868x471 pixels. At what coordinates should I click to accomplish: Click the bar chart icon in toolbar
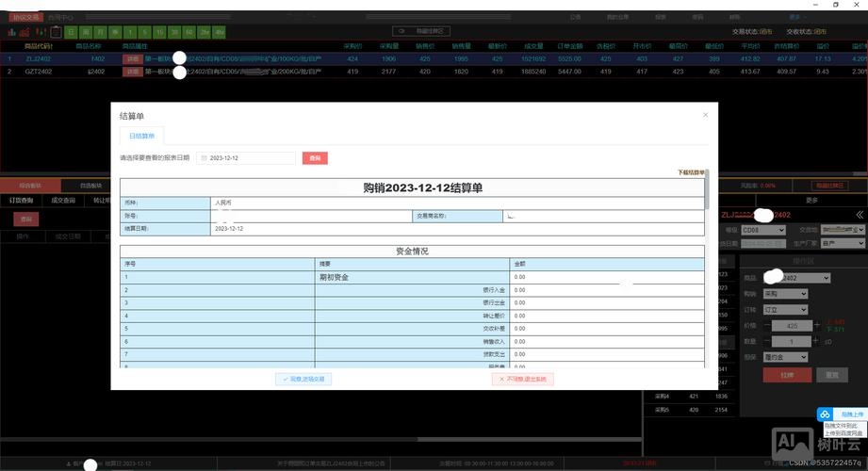point(12,31)
